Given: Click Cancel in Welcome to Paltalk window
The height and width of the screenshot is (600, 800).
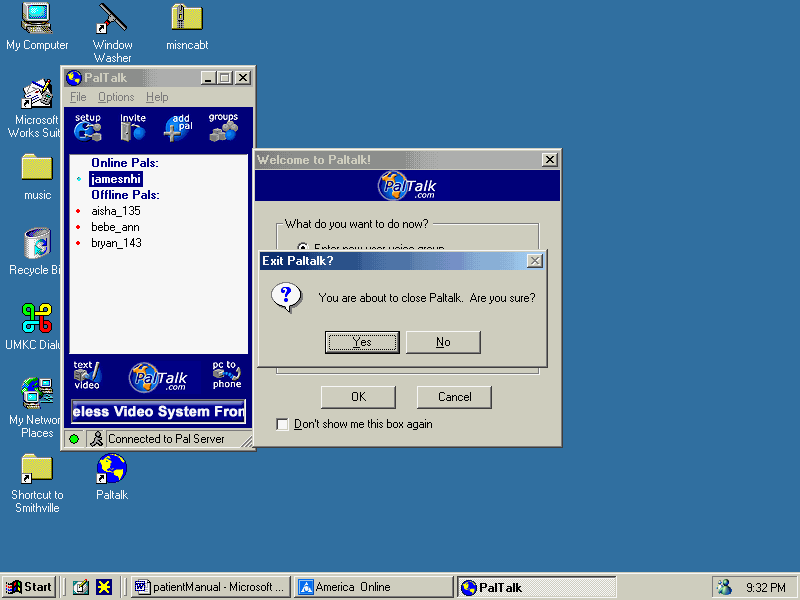Looking at the screenshot, I should [454, 397].
